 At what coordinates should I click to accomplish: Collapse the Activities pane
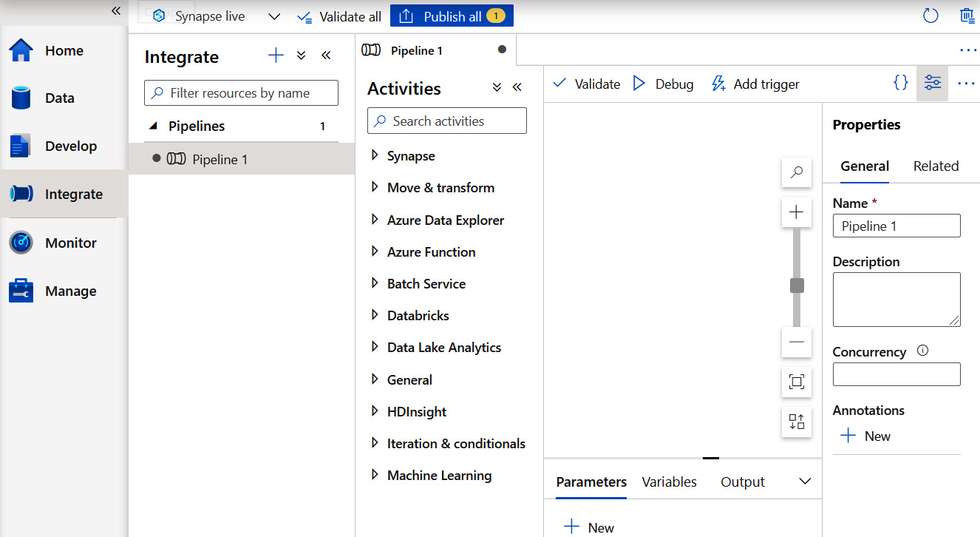517,87
